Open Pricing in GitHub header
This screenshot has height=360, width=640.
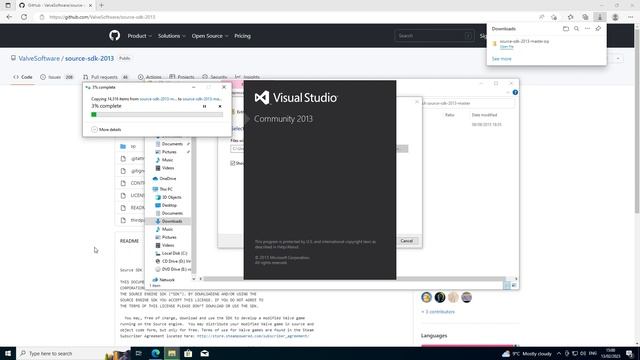[x=242, y=36]
